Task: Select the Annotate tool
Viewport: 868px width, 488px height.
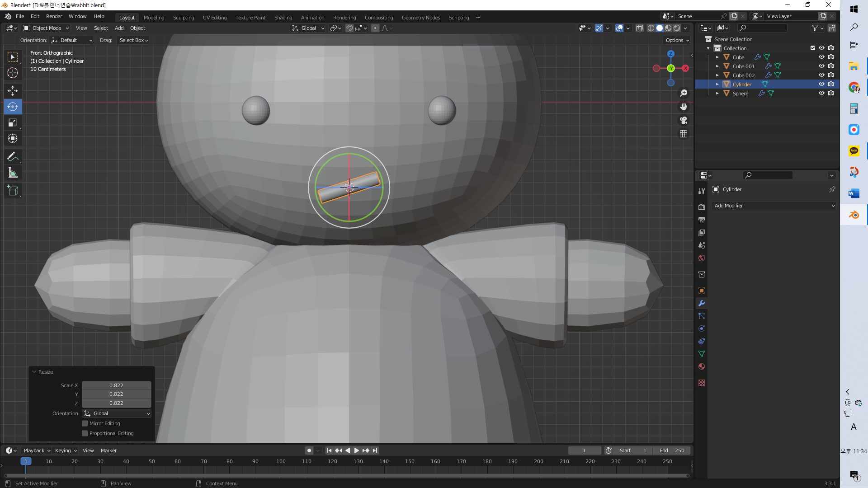Action: point(13,157)
